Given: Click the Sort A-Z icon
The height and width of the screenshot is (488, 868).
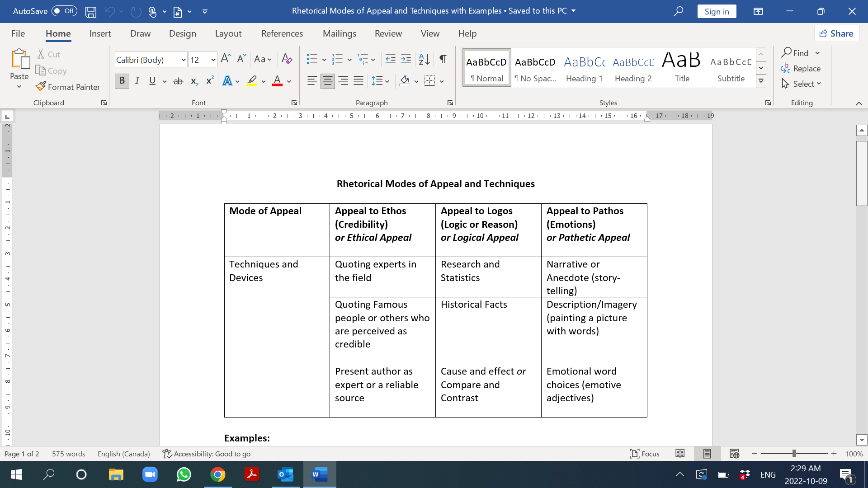Looking at the screenshot, I should (424, 59).
